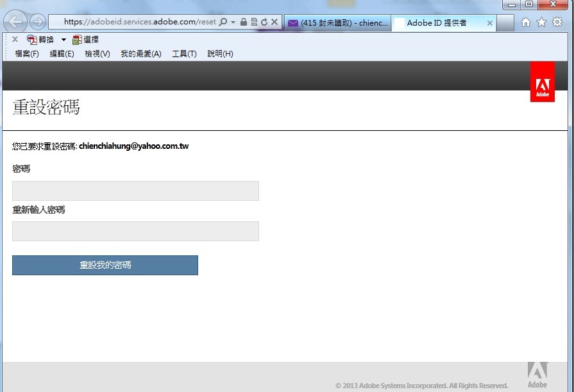Open the address bar dropdown arrow

tap(233, 22)
